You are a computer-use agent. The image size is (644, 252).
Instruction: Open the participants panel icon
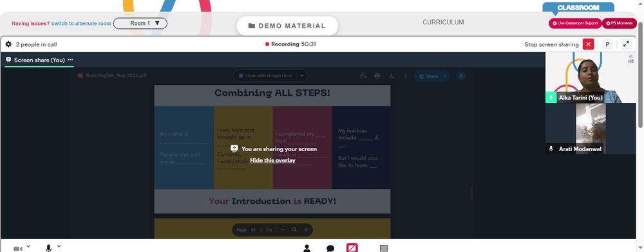307,248
